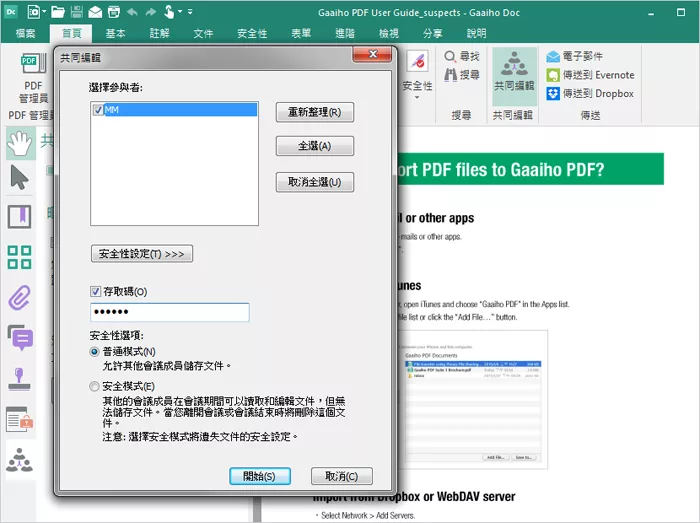This screenshot has width=700, height=523.
Task: Open the comments panel icon
Action: point(19,337)
